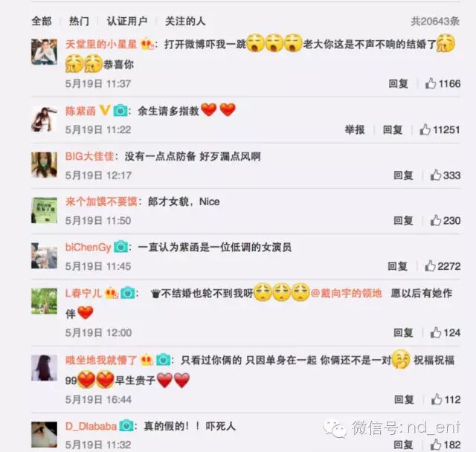Switch to the 热门 comments tab
The height and width of the screenshot is (452, 476).
(x=79, y=22)
